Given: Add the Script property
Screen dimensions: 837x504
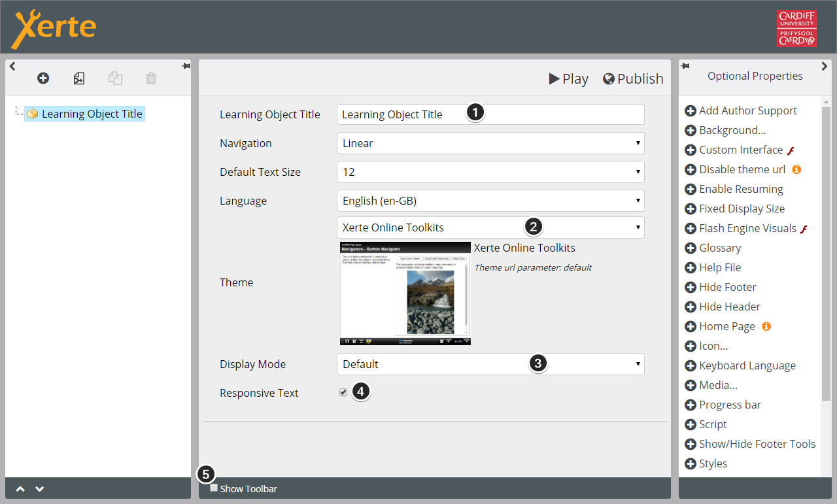Looking at the screenshot, I should (706, 424).
